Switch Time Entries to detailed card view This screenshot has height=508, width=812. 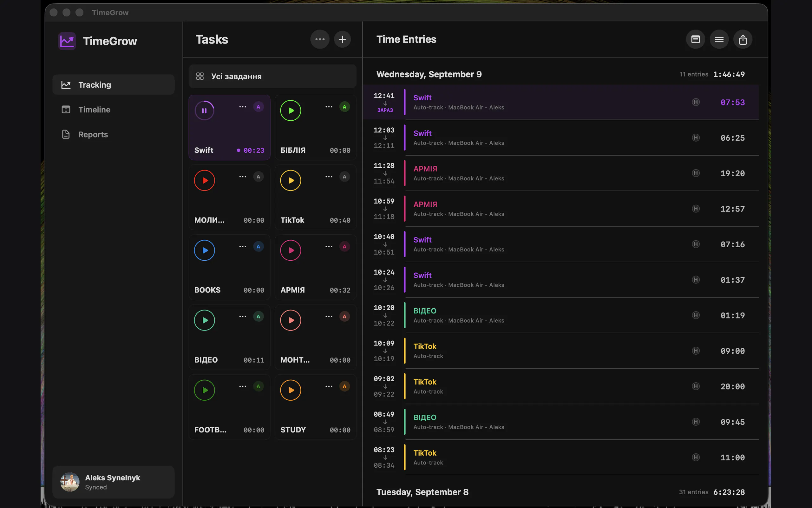[695, 39]
